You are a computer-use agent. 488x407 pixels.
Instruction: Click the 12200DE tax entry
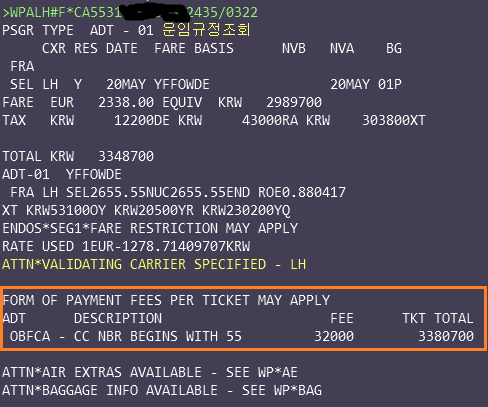coord(142,120)
